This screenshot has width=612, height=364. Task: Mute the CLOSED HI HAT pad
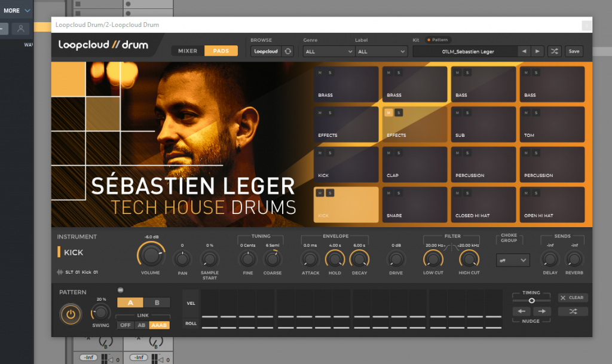(457, 193)
